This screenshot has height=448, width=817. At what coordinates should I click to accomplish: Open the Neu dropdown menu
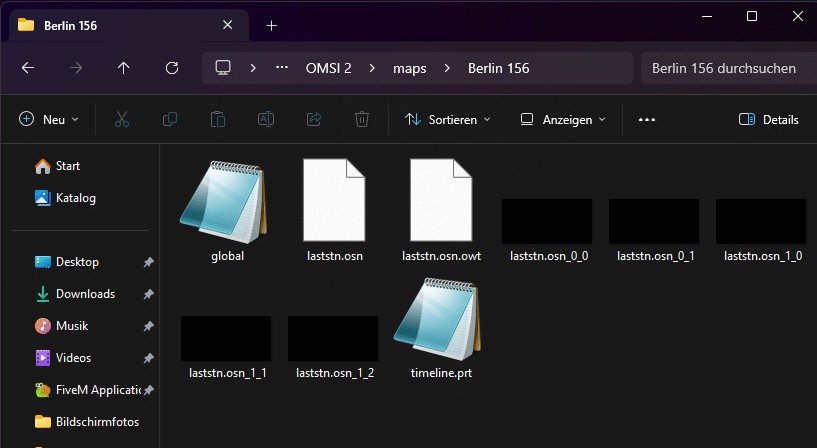[48, 119]
